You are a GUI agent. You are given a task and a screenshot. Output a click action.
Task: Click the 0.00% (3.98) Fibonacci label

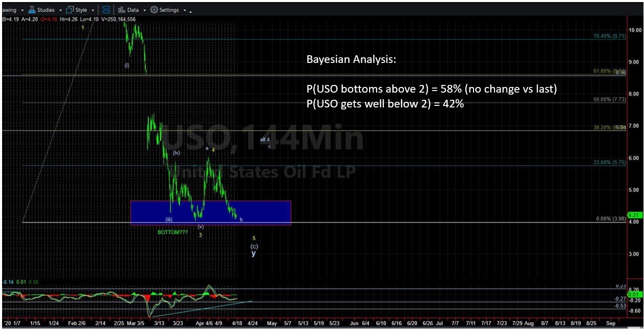[x=610, y=219]
